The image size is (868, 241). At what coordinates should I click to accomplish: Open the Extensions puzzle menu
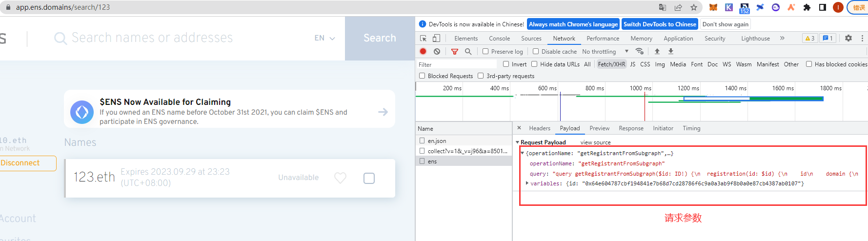[x=807, y=7]
